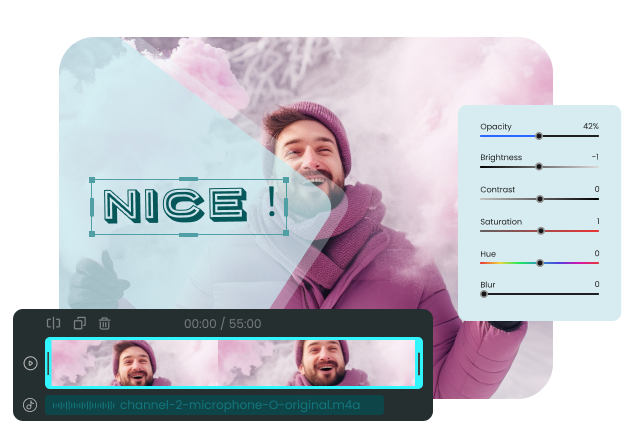Viewport: 622px width, 421px height.
Task: Click the Hue label
Action: point(488,254)
